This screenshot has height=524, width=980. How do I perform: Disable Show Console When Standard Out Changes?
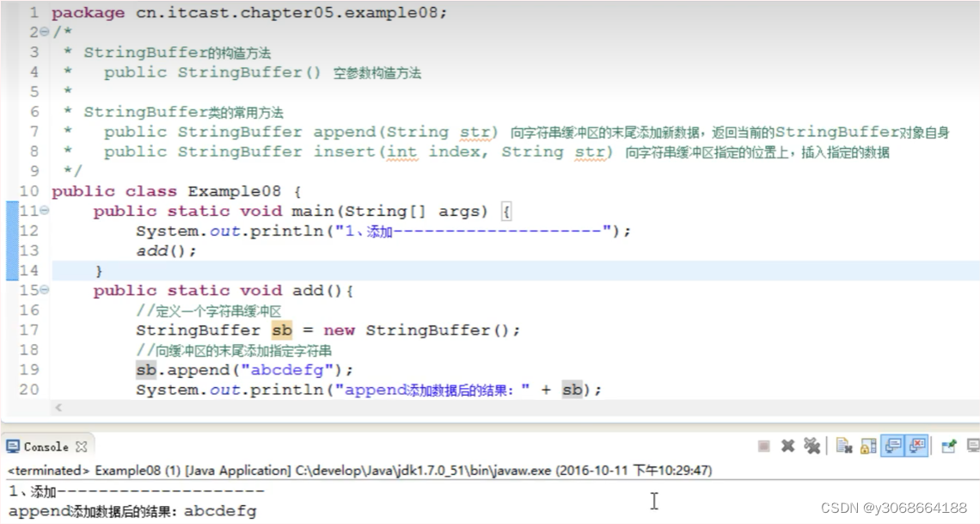(891, 446)
